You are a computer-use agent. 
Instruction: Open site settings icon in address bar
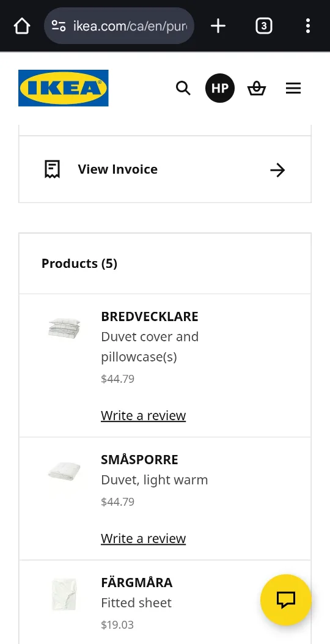coord(59,26)
